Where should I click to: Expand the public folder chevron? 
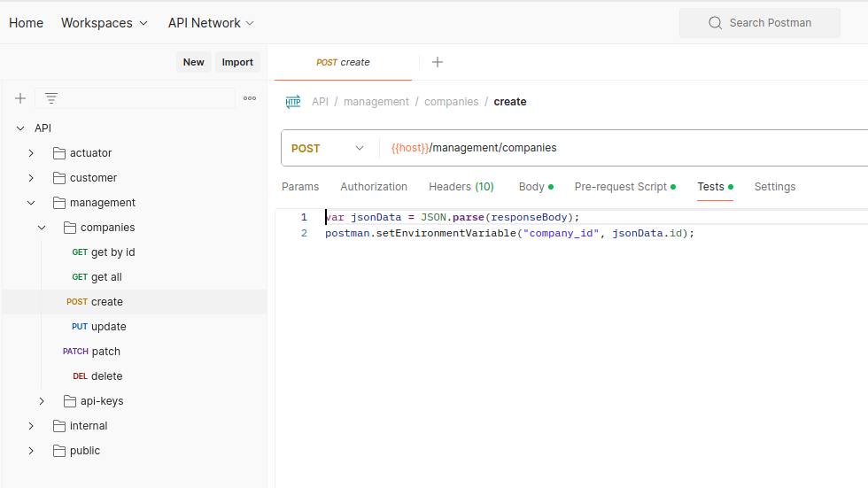[x=31, y=451]
